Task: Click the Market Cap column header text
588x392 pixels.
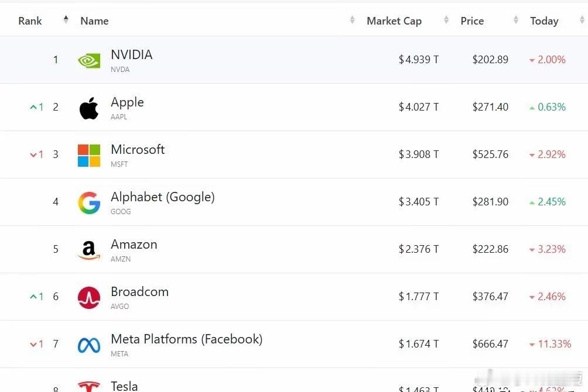Action: pos(394,21)
